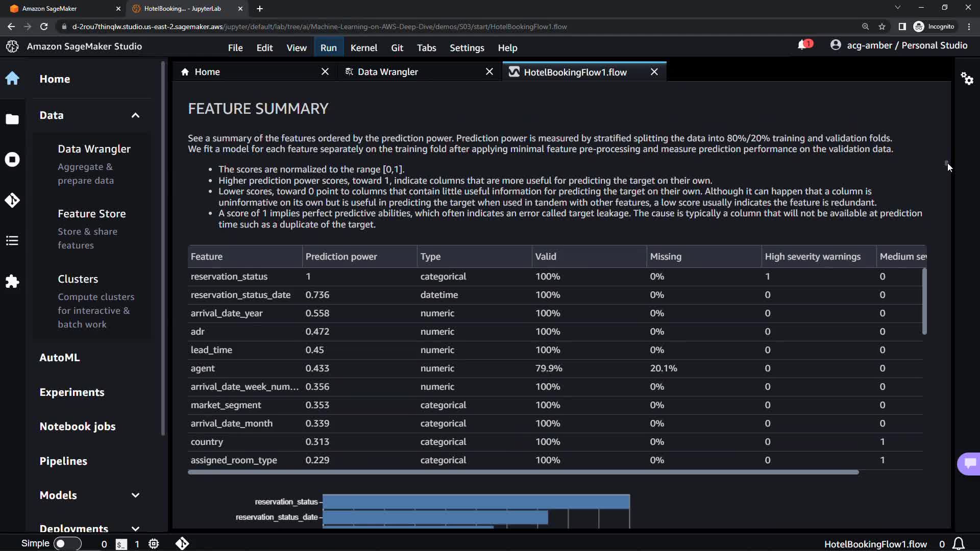Open Feature Store in sidebar

(x=92, y=214)
